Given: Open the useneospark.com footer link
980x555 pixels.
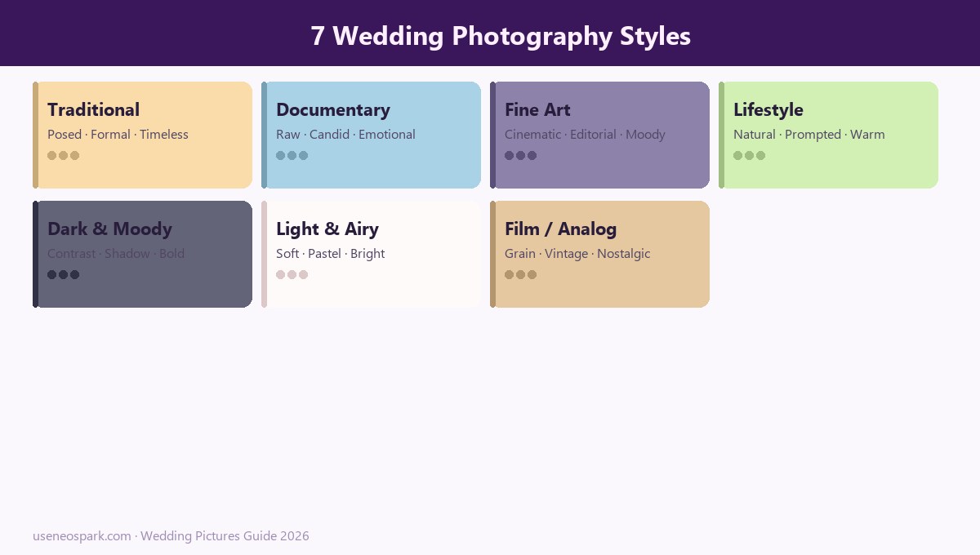Looking at the screenshot, I should pos(82,536).
